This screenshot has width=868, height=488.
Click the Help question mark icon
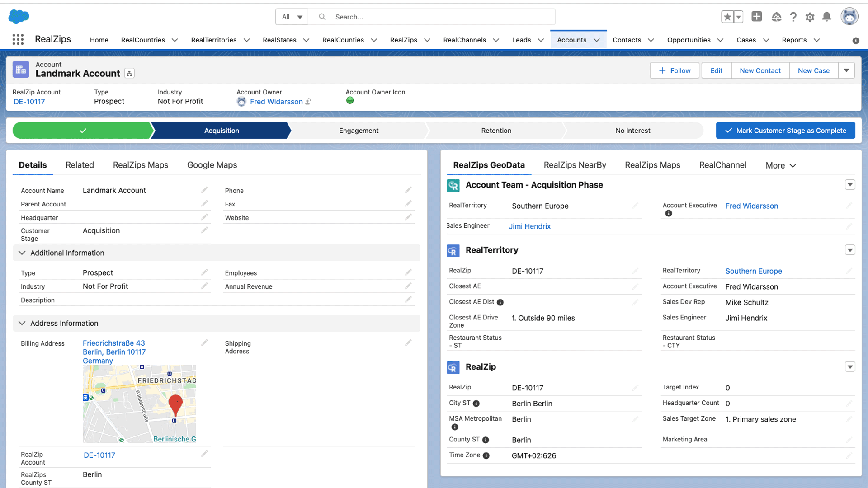tap(793, 17)
